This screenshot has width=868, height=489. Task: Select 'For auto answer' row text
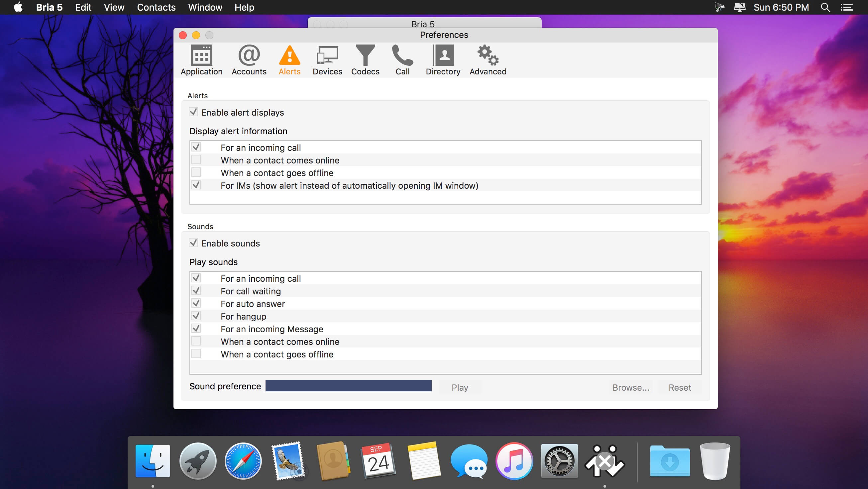(253, 304)
